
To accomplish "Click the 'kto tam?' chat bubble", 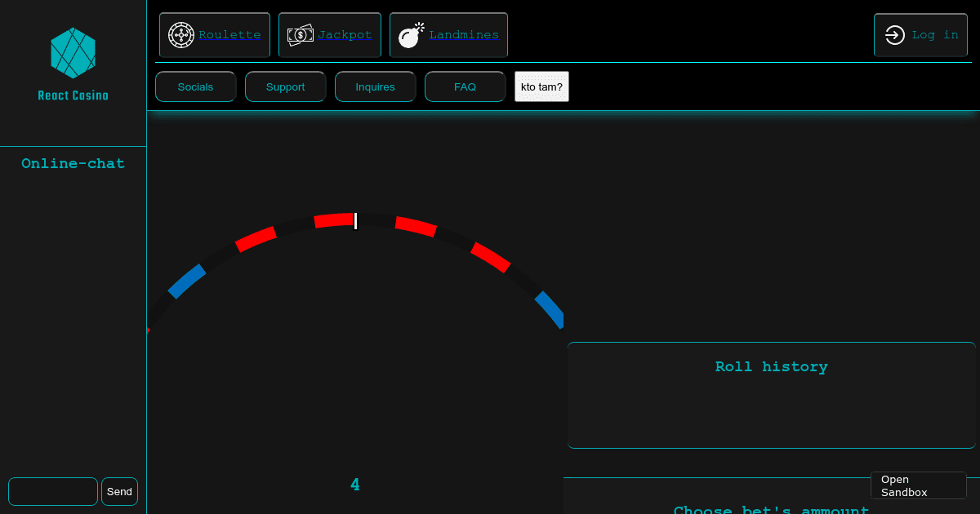I will (541, 86).
